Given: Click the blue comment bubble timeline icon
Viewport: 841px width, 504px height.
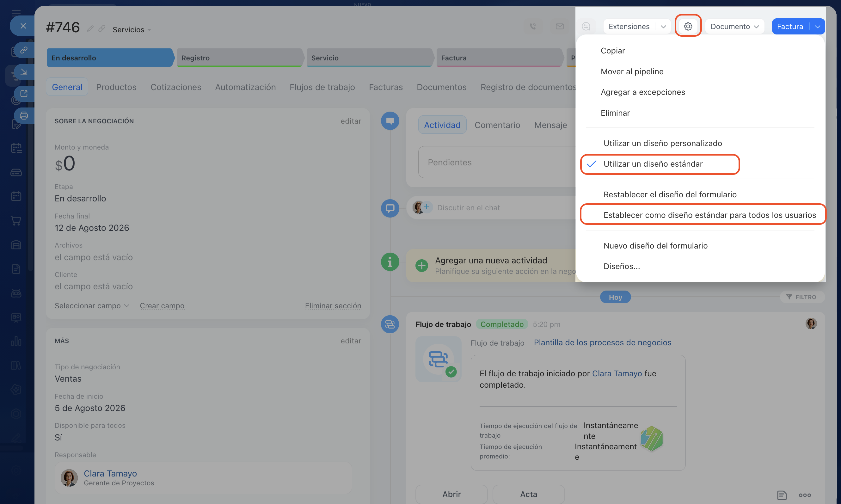Looking at the screenshot, I should tap(390, 121).
